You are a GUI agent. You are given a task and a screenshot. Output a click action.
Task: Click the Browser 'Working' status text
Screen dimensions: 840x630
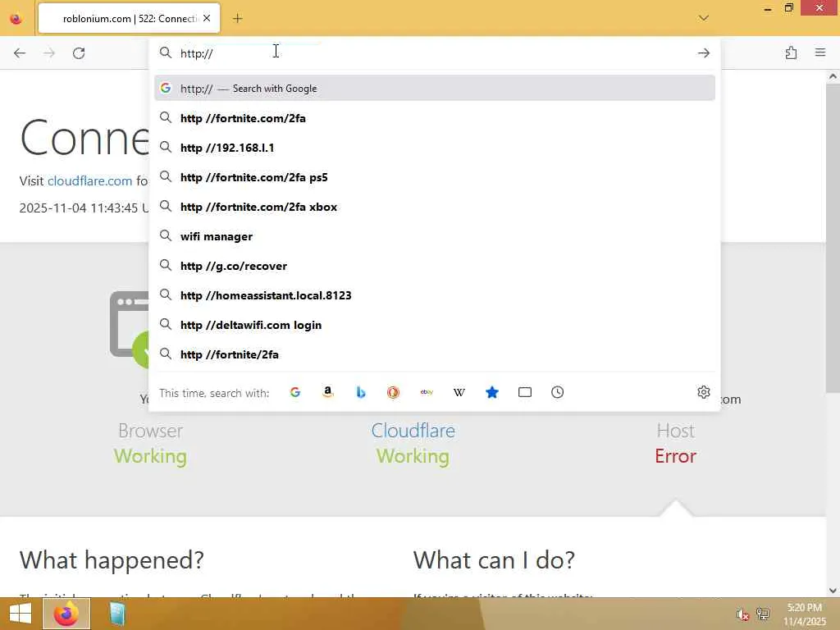pos(151,456)
